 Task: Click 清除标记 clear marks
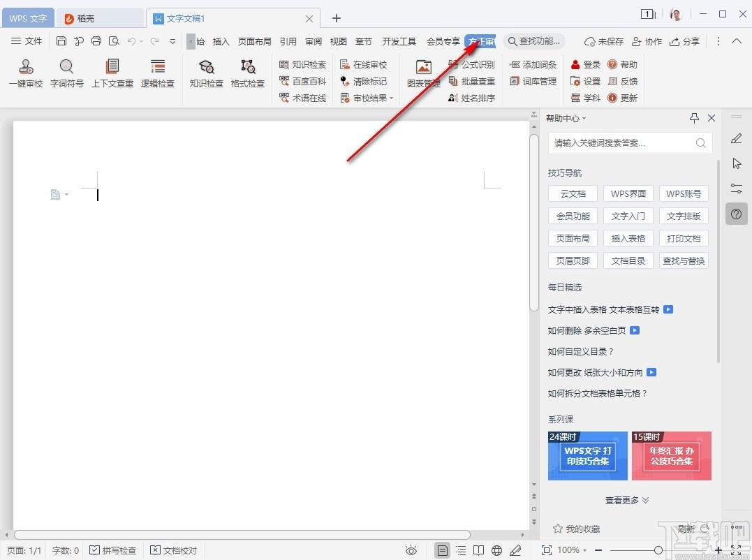pos(363,82)
